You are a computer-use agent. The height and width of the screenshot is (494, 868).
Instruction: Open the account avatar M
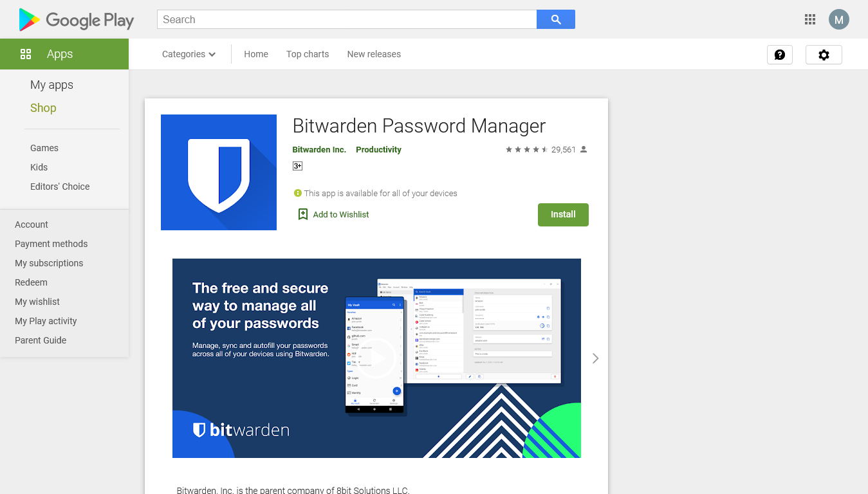[x=839, y=19]
